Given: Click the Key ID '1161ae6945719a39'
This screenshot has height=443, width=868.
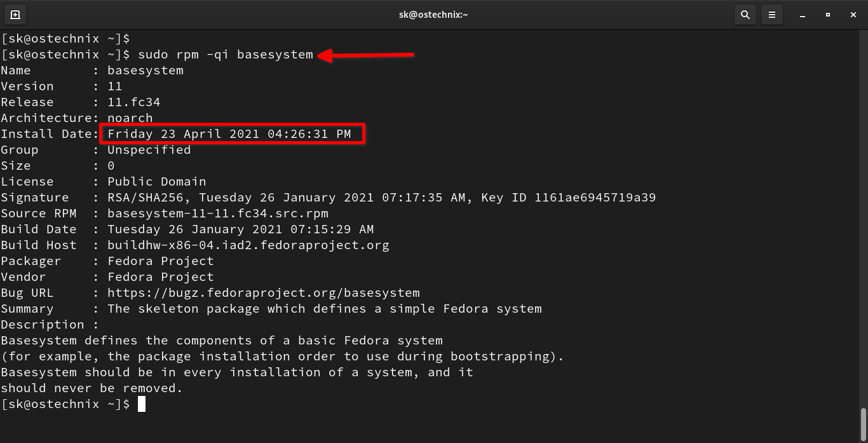Looking at the screenshot, I should pos(595,198).
